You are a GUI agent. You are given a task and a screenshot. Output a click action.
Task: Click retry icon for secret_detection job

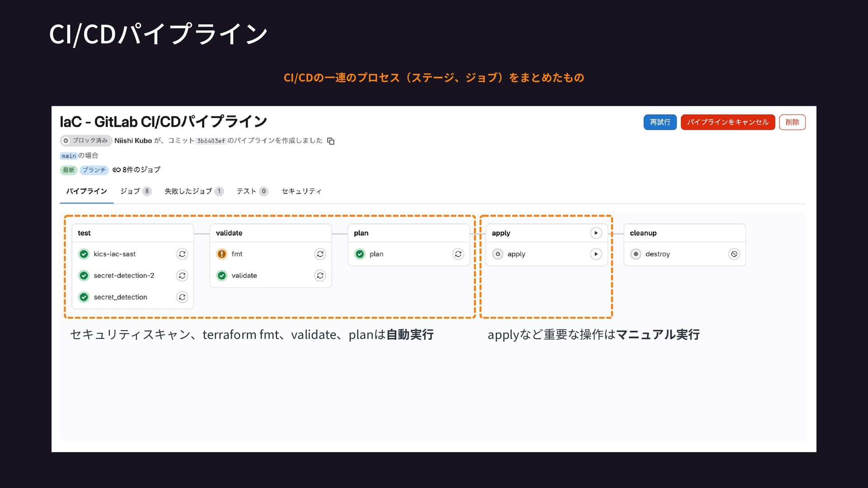click(x=182, y=297)
